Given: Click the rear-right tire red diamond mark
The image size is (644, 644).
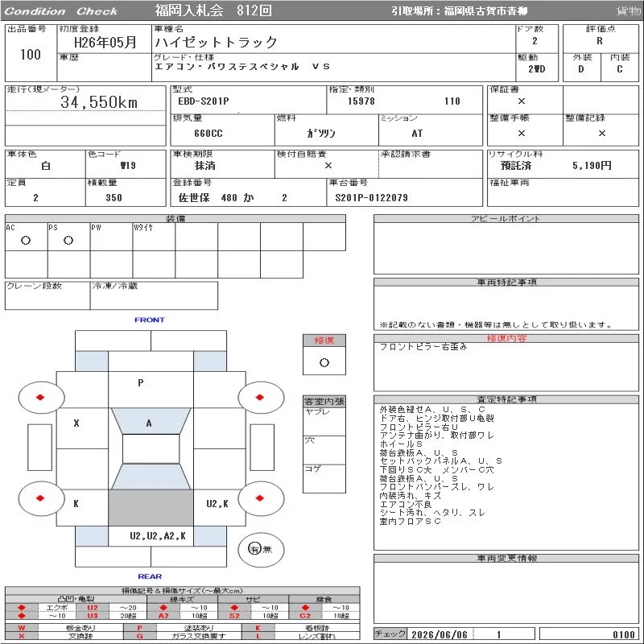Looking at the screenshot, I should pyautogui.click(x=259, y=498).
